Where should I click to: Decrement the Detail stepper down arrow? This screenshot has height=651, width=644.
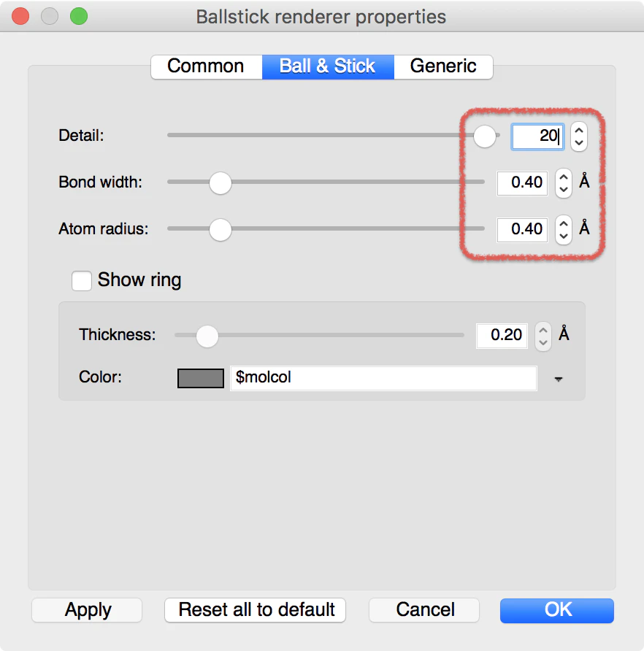[579, 143]
